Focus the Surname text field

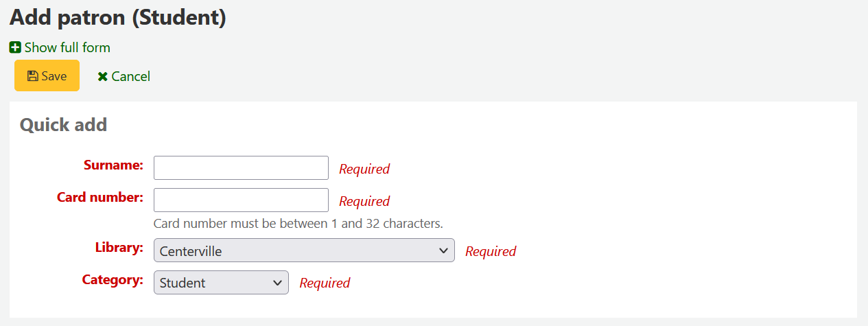[241, 168]
